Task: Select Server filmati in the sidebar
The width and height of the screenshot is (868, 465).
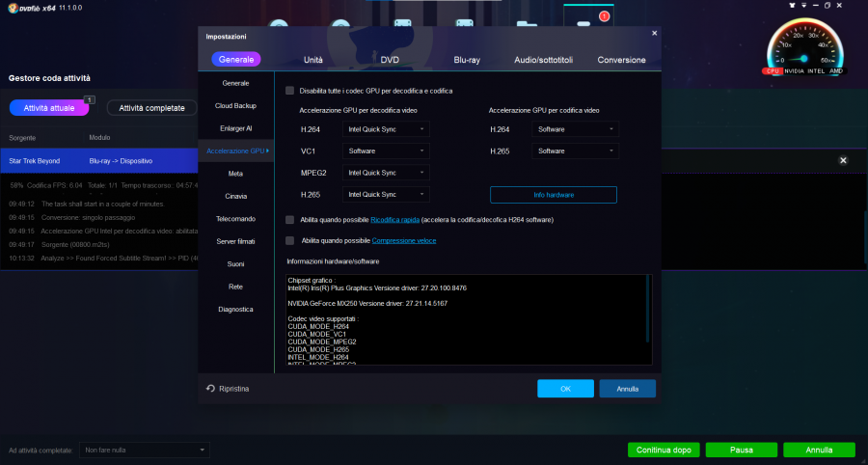Action: pyautogui.click(x=236, y=241)
